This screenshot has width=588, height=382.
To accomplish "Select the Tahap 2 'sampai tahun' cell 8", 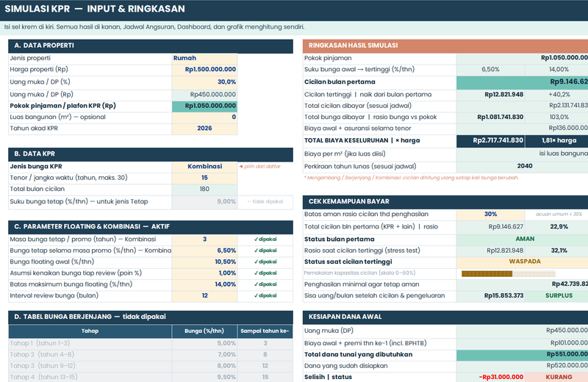I will [265, 355].
